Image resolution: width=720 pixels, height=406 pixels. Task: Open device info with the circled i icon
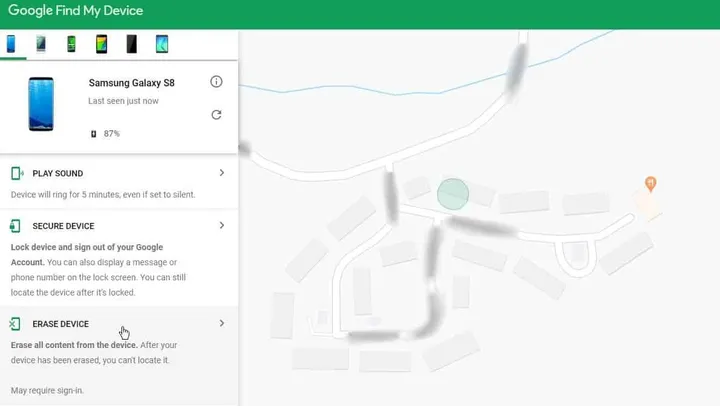[x=216, y=82]
